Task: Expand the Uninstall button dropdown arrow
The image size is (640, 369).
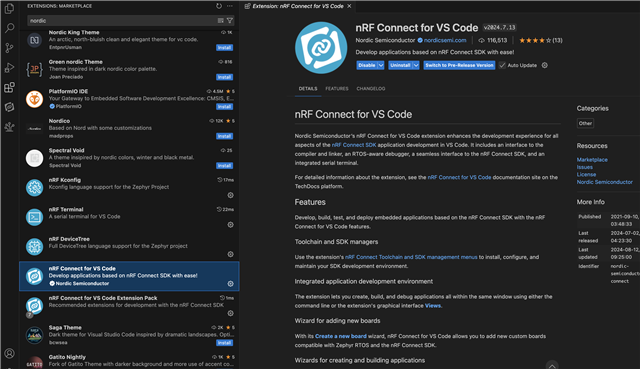Action: pyautogui.click(x=416, y=65)
